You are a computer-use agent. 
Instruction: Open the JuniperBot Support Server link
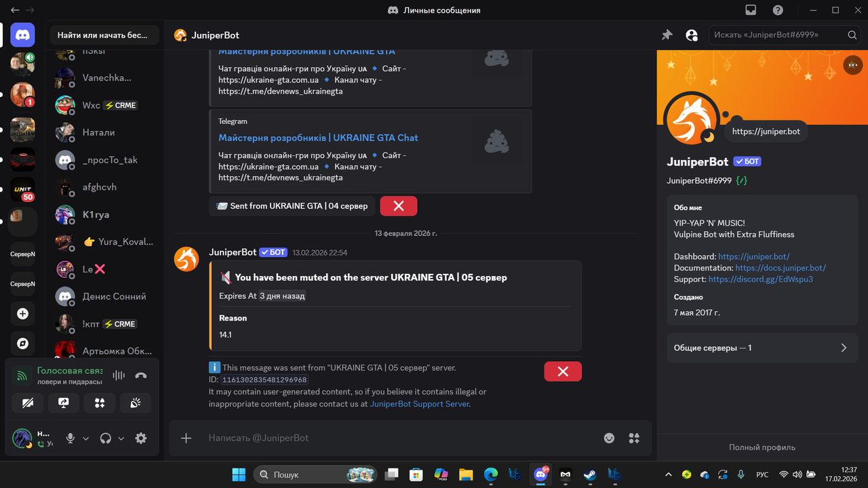tap(419, 404)
